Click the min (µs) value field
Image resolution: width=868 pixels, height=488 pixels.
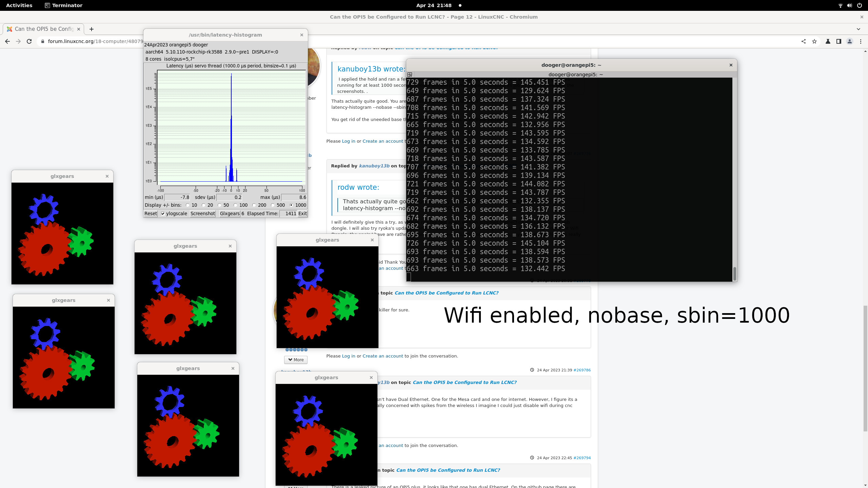177,197
